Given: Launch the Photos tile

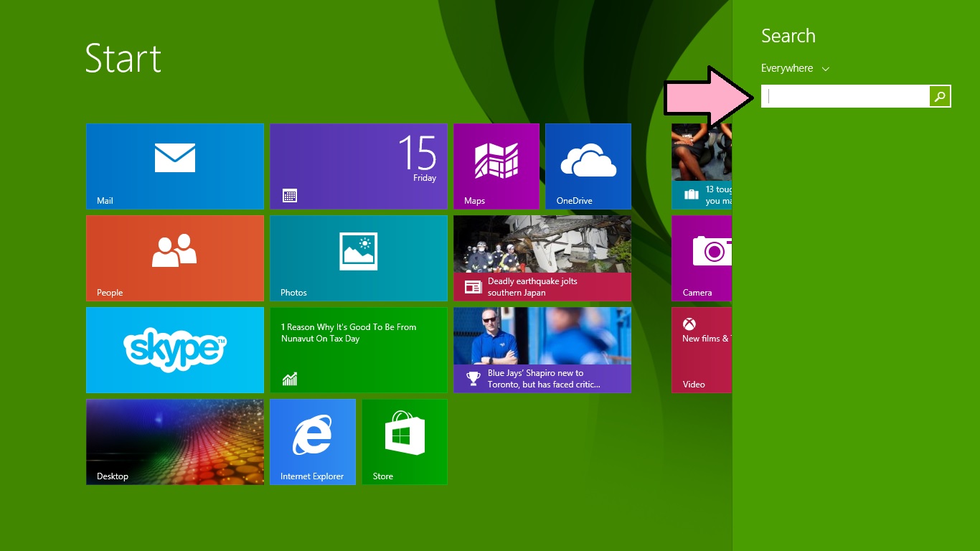Looking at the screenshot, I should pos(359,258).
